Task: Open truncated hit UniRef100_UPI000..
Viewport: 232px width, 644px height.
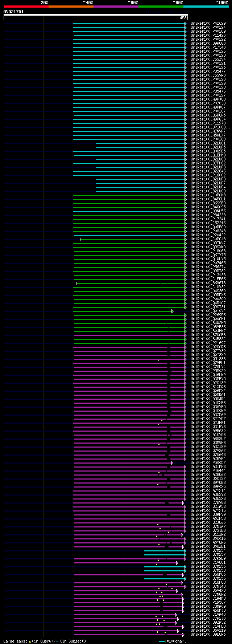Action: [x=210, y=127]
